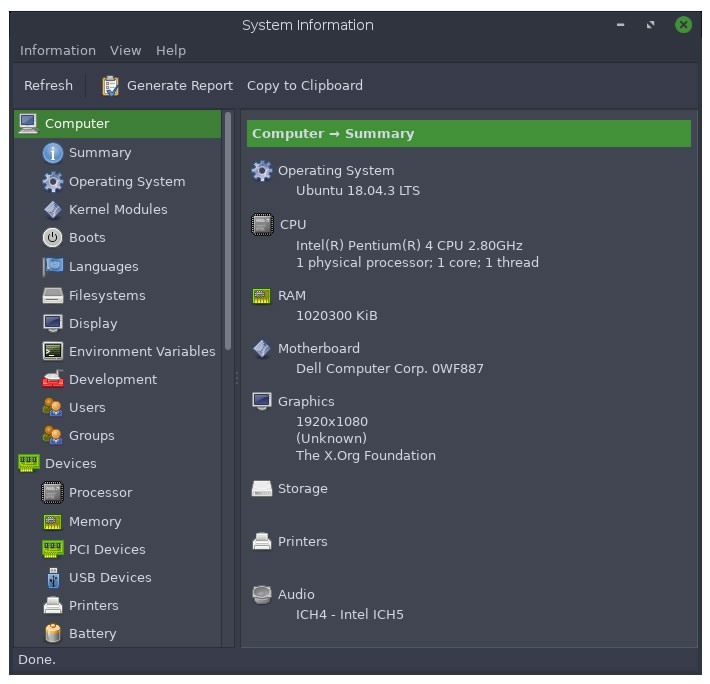
Task: Click 'The X.Org Foundation' text
Action: click(366, 455)
